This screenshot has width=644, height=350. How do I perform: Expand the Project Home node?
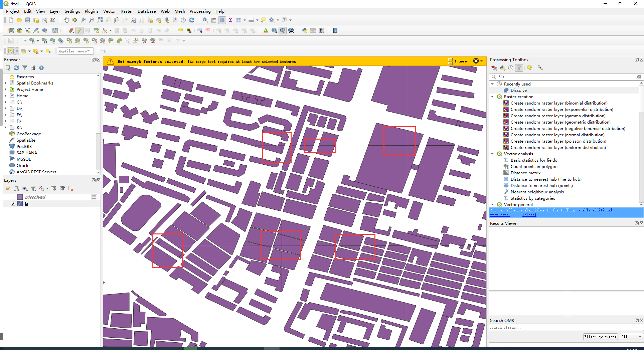(x=6, y=90)
